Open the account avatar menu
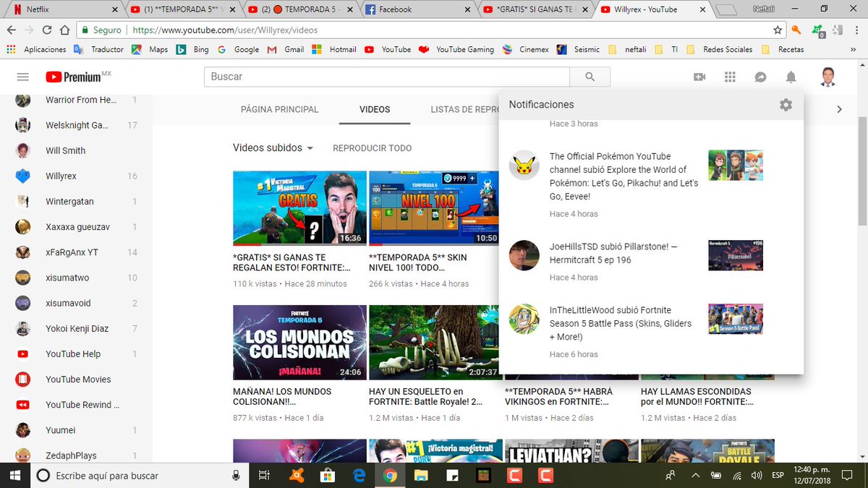 829,77
